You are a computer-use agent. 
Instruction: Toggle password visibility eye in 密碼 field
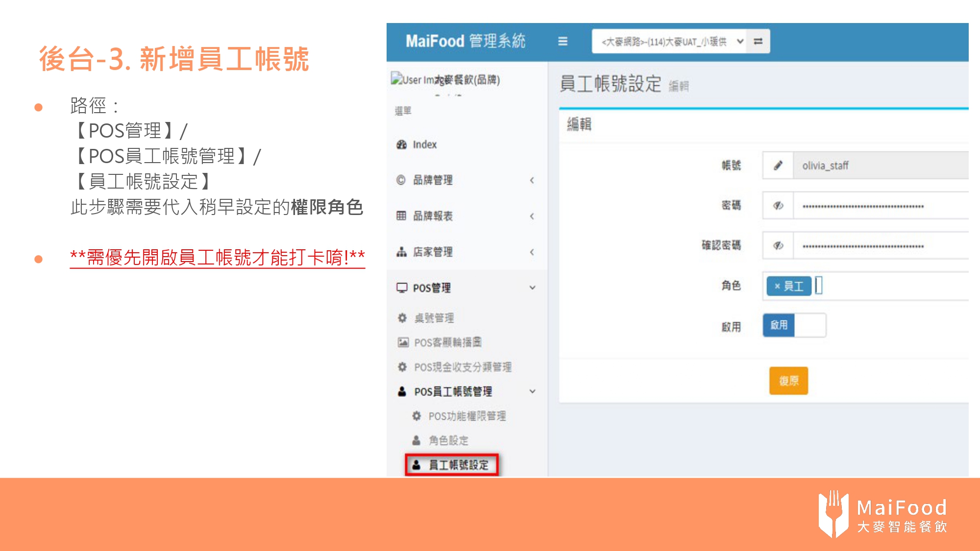click(x=778, y=206)
